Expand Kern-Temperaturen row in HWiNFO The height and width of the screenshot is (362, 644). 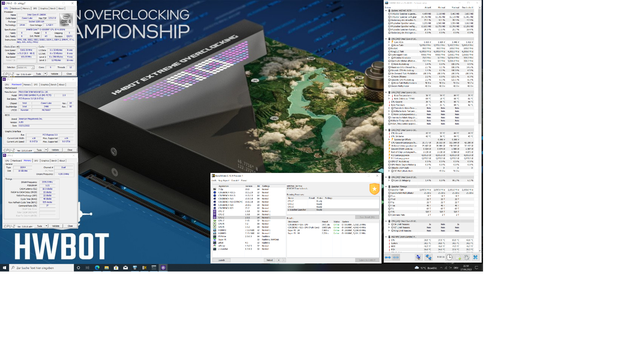389,95
